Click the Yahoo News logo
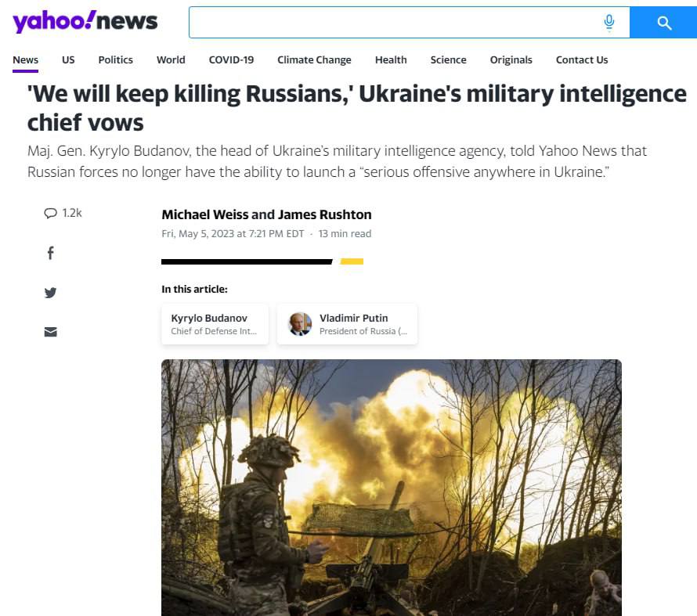 (x=85, y=21)
